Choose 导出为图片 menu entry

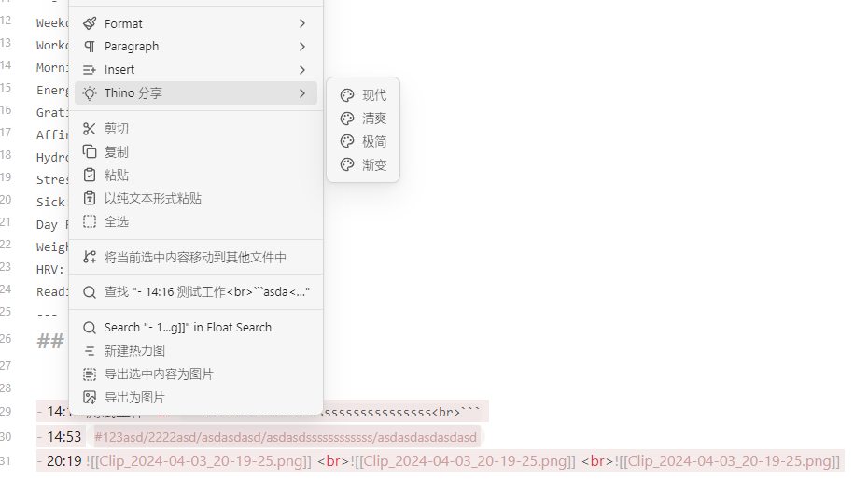pos(196,397)
